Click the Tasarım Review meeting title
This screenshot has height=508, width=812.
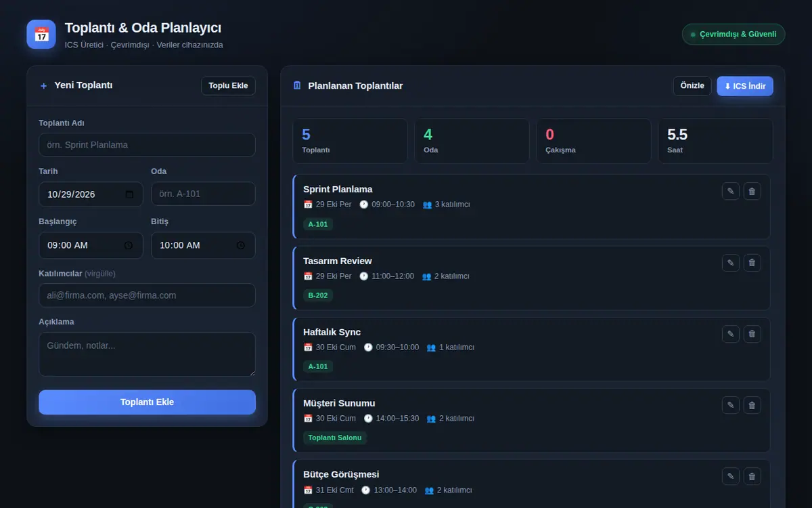(x=338, y=261)
